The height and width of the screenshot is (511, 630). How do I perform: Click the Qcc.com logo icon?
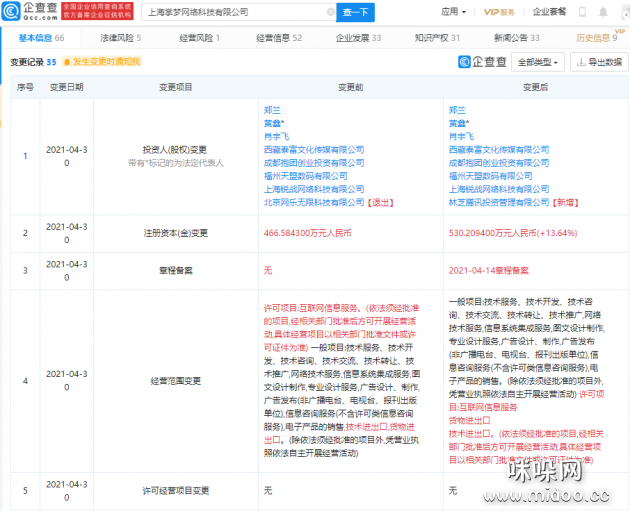pyautogui.click(x=10, y=11)
